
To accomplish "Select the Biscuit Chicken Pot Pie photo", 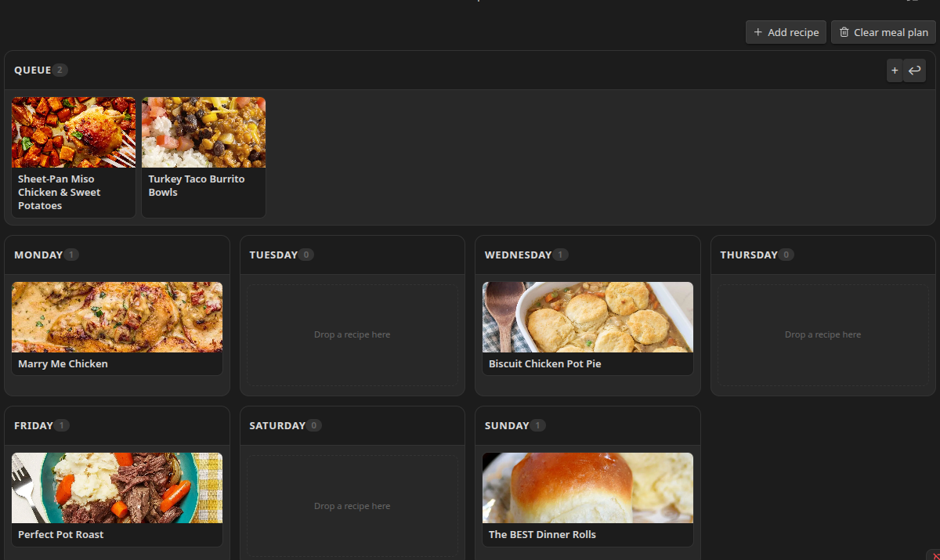I will (x=587, y=317).
